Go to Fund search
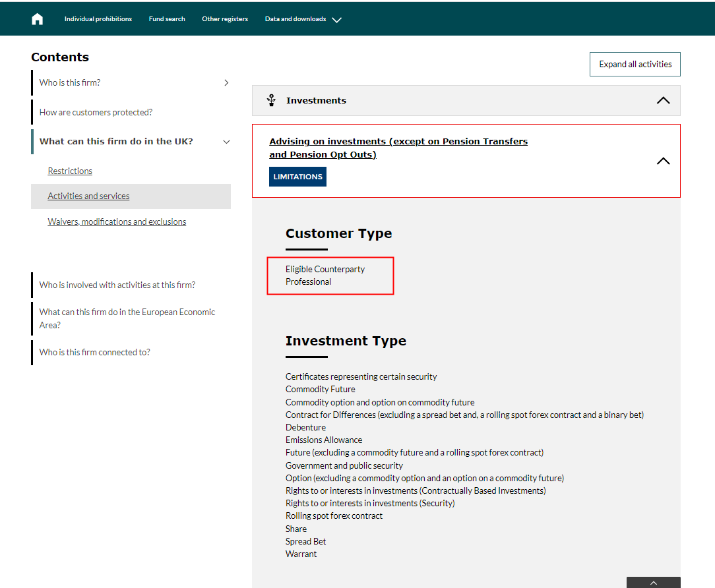This screenshot has height=588, width=715. [x=167, y=19]
